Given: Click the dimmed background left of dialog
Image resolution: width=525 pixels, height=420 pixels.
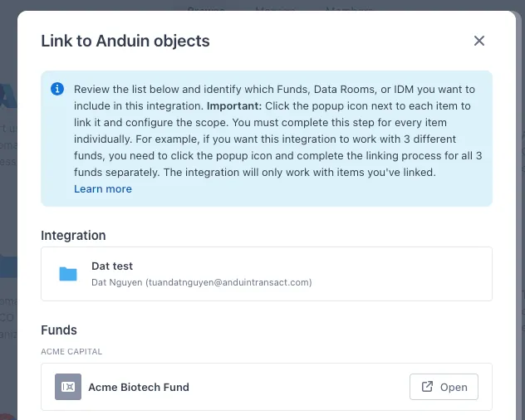Looking at the screenshot, I should (8, 208).
